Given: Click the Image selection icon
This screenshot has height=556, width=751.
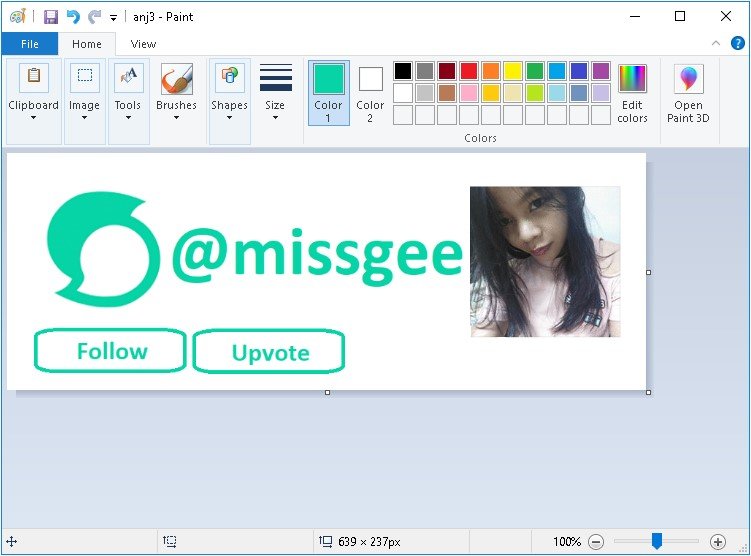Looking at the screenshot, I should (x=85, y=77).
